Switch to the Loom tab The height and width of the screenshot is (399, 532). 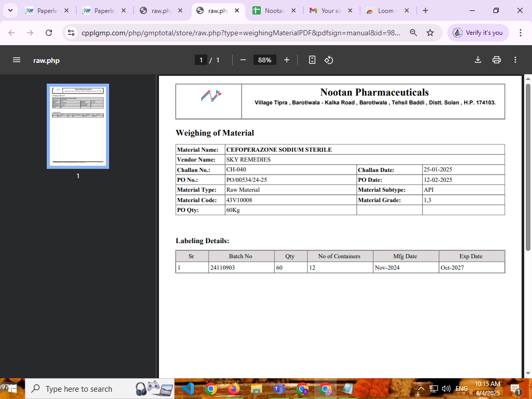pos(385,10)
